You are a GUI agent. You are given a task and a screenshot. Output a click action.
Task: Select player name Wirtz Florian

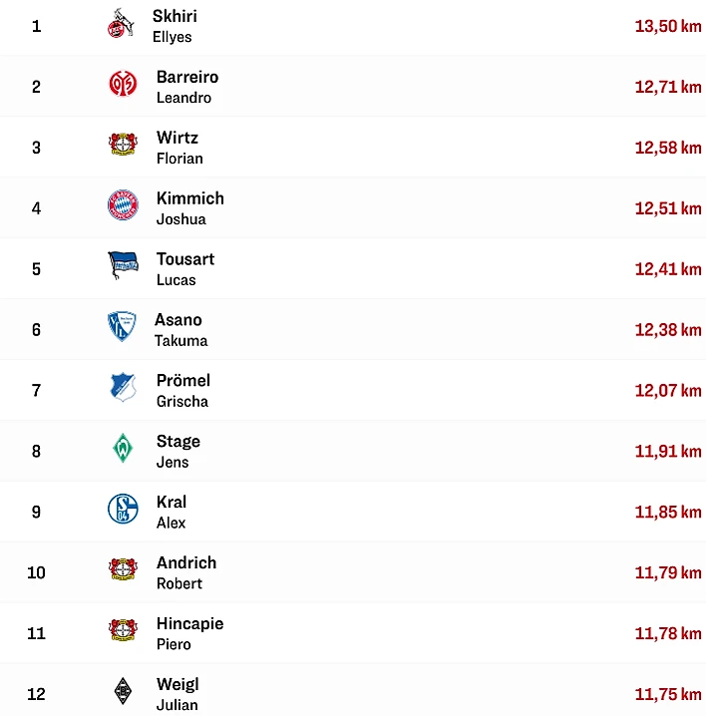click(180, 148)
